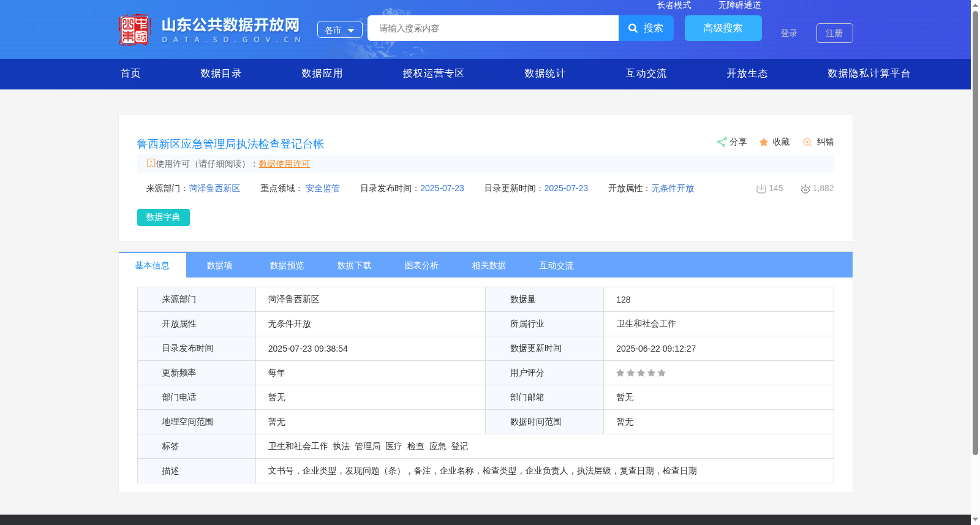Viewport: 980px width, 525px height.
Task: Click the download count icon
Action: (x=761, y=189)
